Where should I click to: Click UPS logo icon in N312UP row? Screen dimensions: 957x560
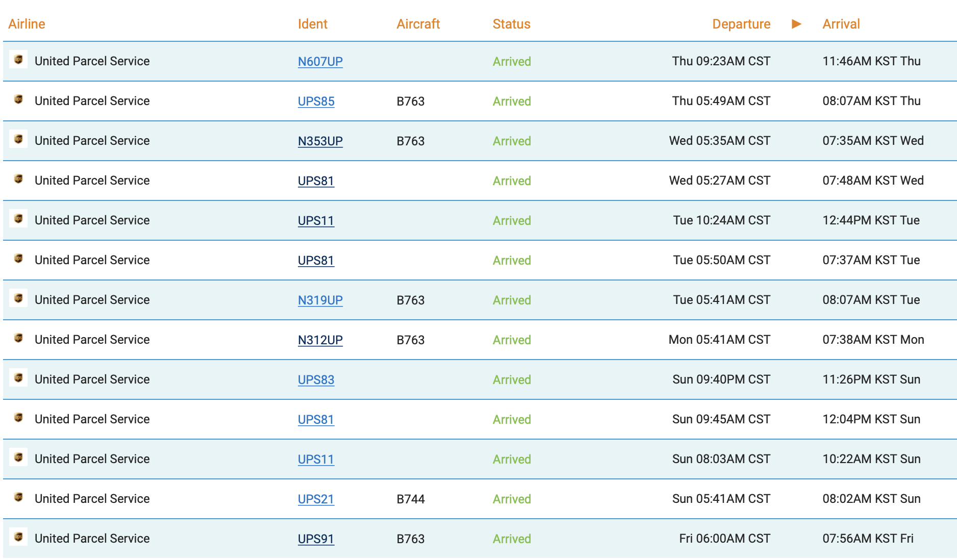tap(18, 338)
